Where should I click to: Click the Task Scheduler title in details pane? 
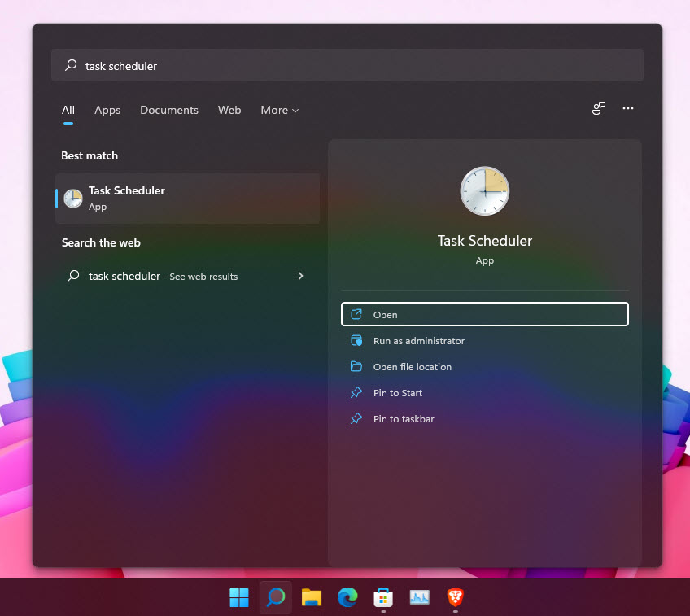(x=484, y=241)
